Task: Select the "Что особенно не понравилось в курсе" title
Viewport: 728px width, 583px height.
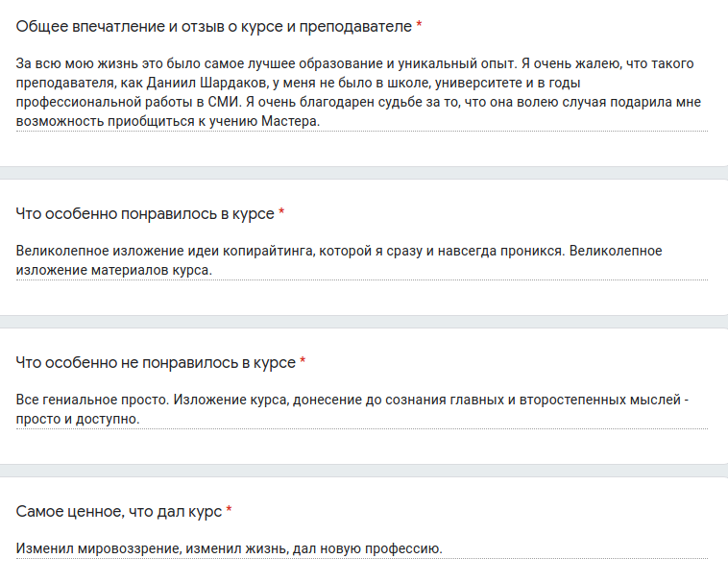Action: 156,363
